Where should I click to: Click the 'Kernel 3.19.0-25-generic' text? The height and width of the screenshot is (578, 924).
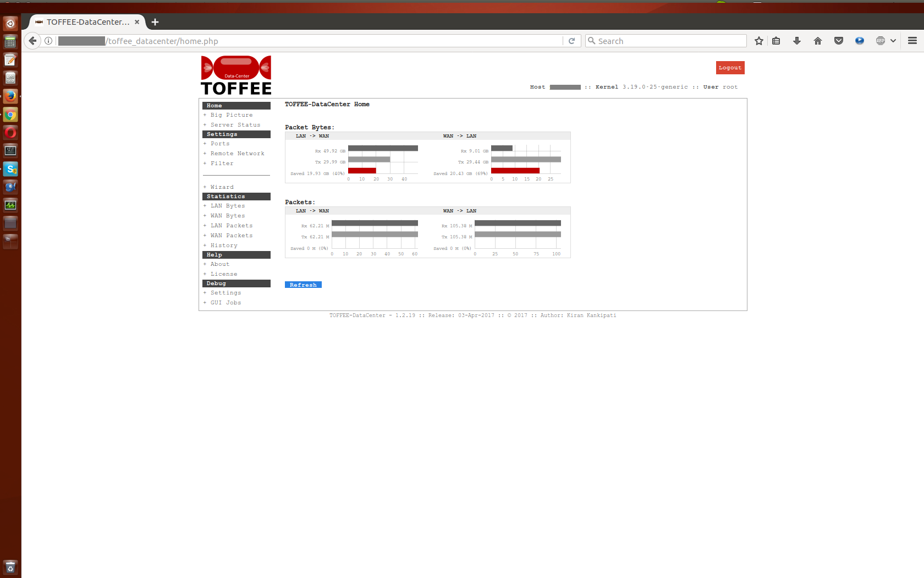click(x=641, y=87)
